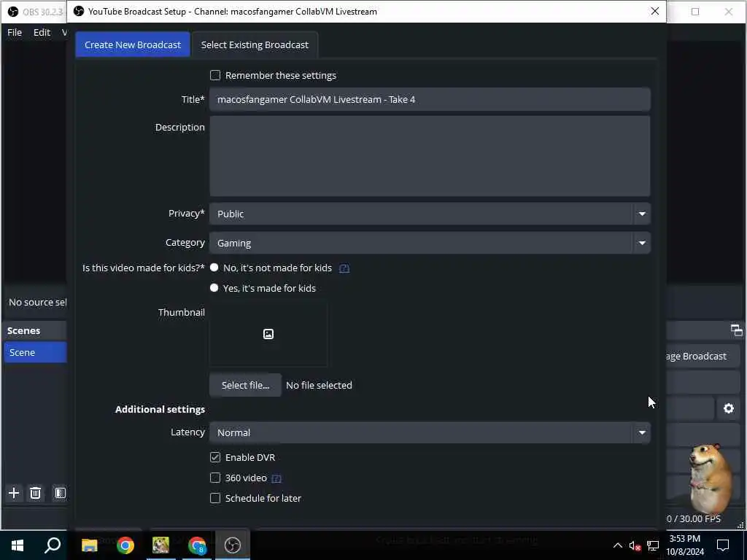Open the File menu in OBS
The height and width of the screenshot is (560, 747).
[x=15, y=32]
